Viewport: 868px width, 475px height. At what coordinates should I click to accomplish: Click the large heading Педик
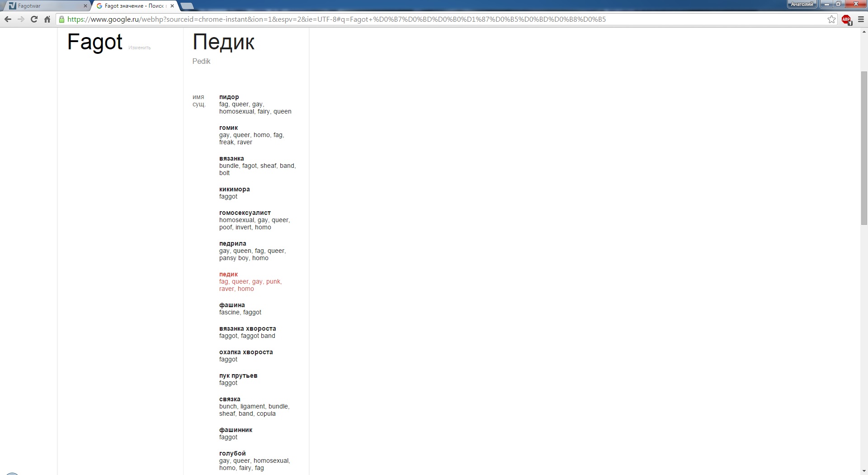[x=223, y=42]
